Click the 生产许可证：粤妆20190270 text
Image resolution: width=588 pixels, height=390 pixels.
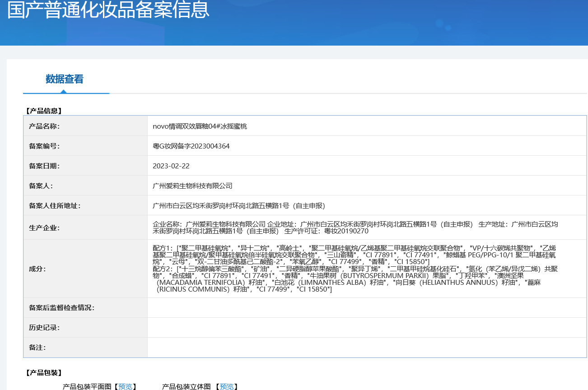coord(327,231)
